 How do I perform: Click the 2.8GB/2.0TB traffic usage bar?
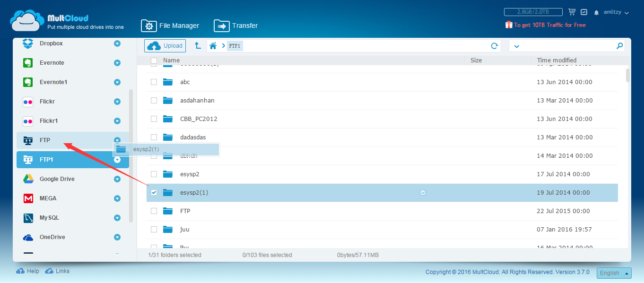pyautogui.click(x=533, y=12)
